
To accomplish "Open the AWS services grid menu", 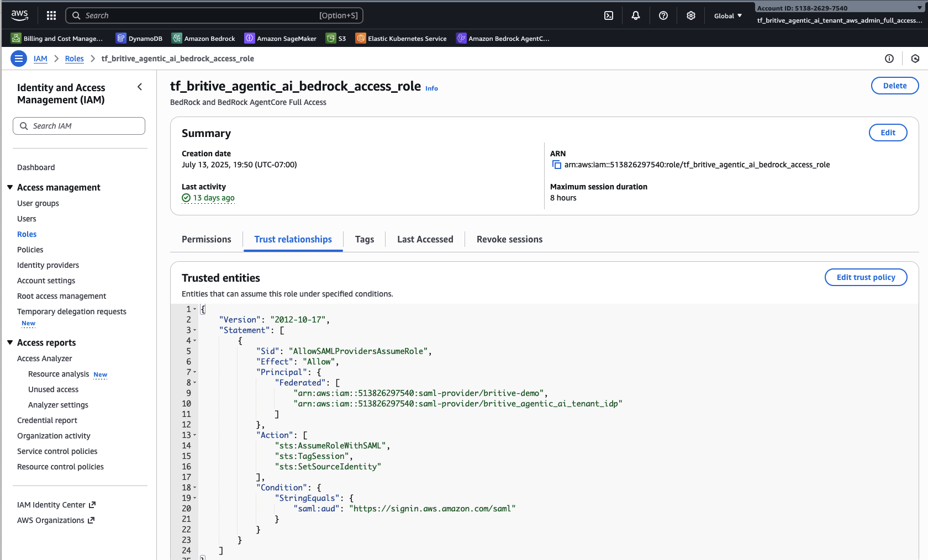I will pos(51,15).
